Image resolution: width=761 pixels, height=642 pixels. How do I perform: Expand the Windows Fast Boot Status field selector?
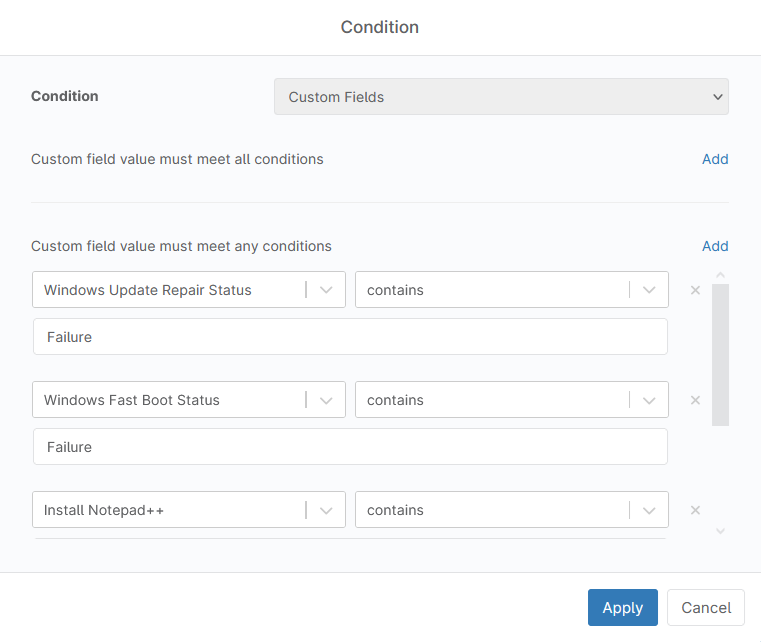326,400
